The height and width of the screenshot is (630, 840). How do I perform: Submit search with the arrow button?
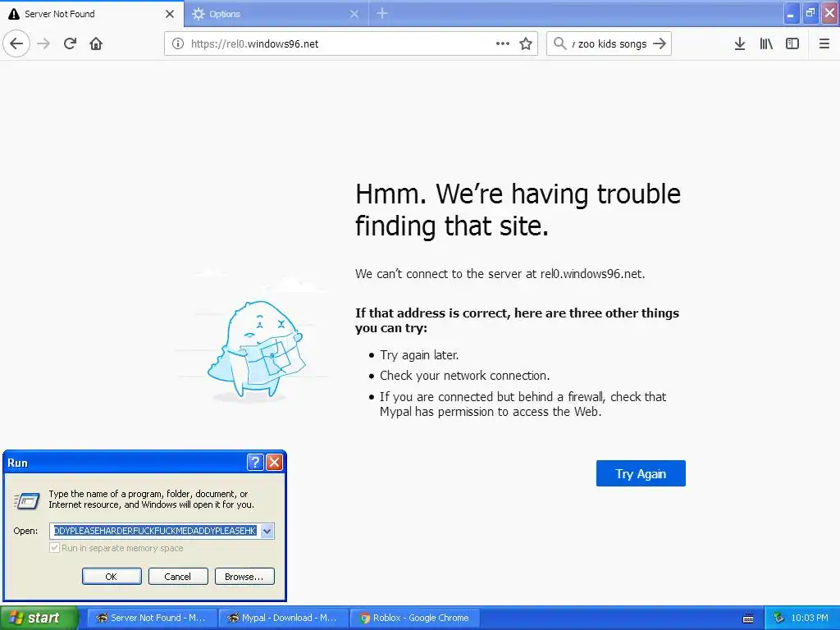tap(660, 43)
